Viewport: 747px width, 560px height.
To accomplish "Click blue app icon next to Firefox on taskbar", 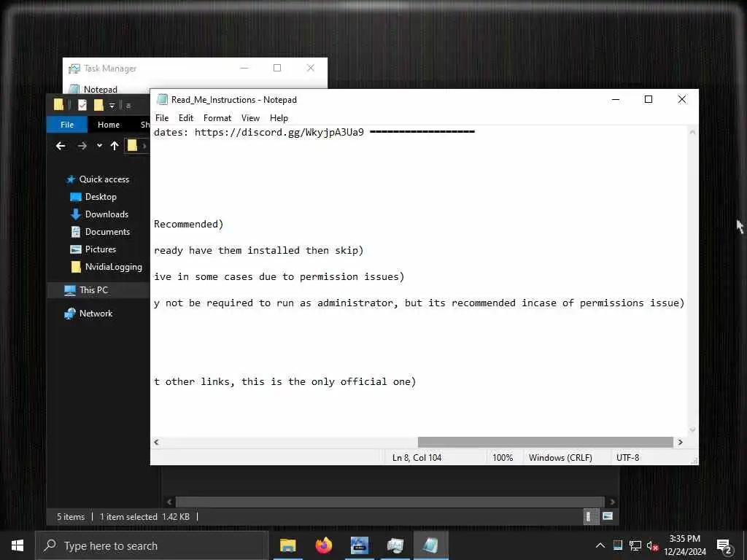I will pos(360,545).
